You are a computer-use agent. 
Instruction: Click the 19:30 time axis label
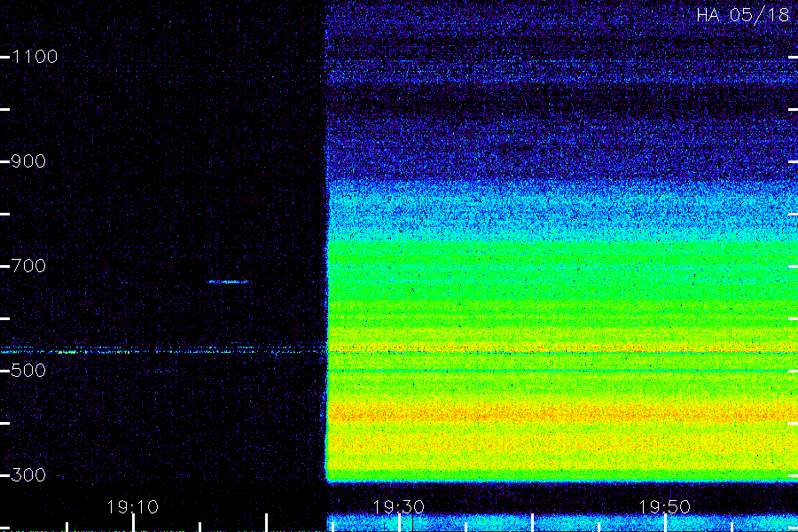(398, 507)
